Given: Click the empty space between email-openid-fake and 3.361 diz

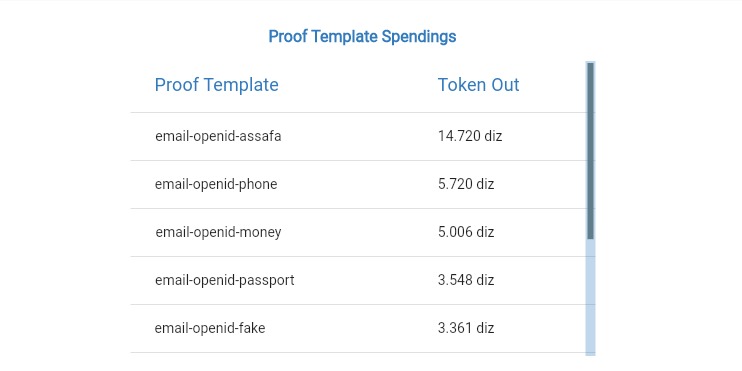Looking at the screenshot, I should [x=351, y=328].
